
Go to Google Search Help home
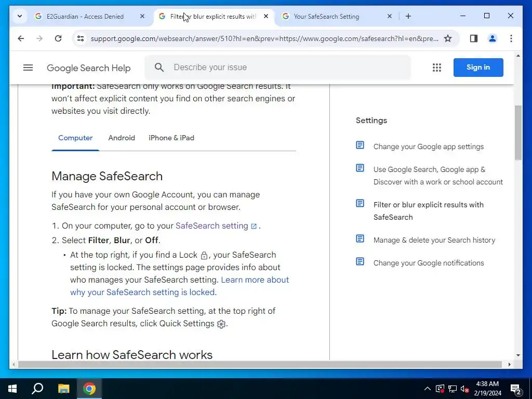pyautogui.click(x=88, y=68)
